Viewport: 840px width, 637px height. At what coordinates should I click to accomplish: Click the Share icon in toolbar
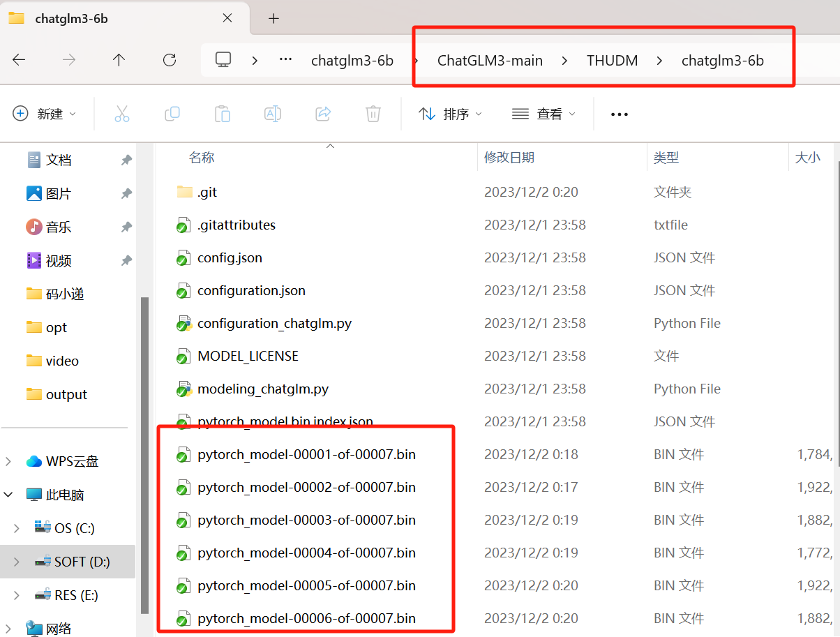pyautogui.click(x=323, y=114)
